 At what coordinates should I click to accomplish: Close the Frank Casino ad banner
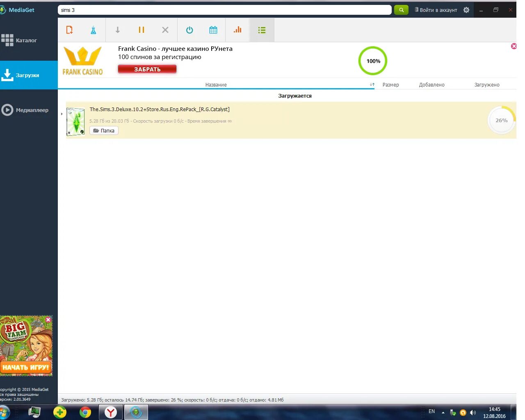514,46
